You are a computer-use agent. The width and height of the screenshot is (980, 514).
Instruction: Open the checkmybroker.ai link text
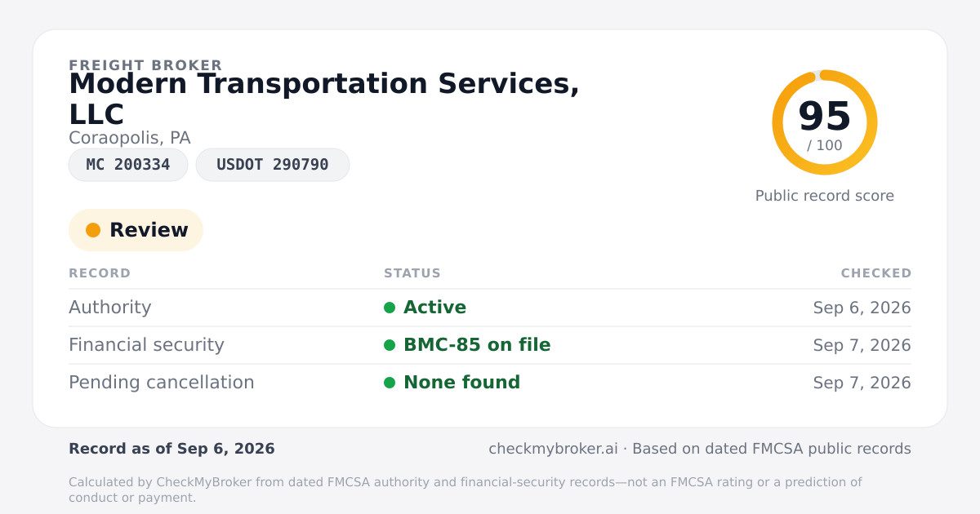click(553, 449)
